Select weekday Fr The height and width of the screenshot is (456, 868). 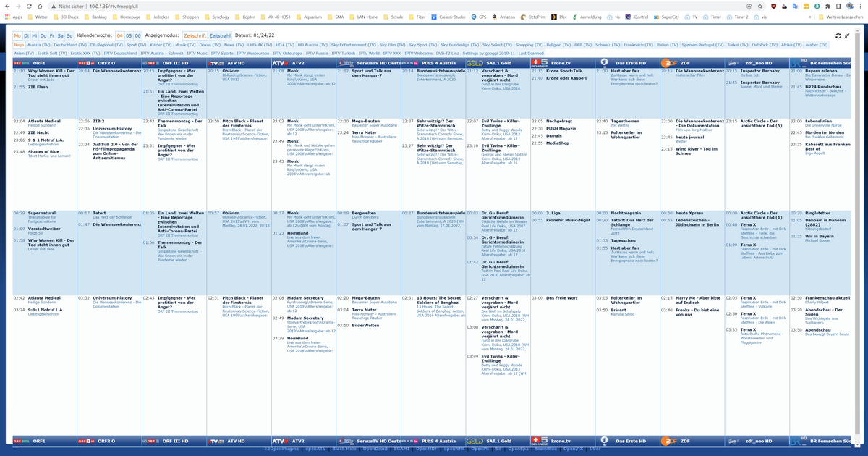(52, 35)
